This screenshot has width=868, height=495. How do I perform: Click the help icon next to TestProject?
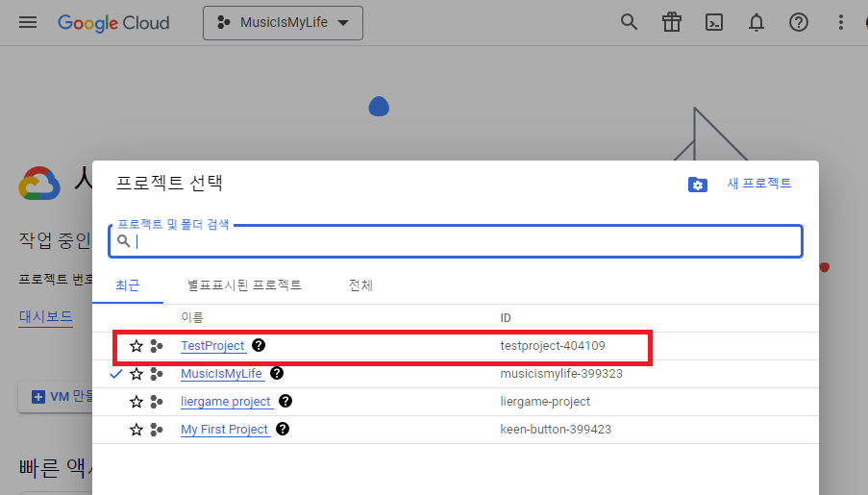(x=259, y=345)
